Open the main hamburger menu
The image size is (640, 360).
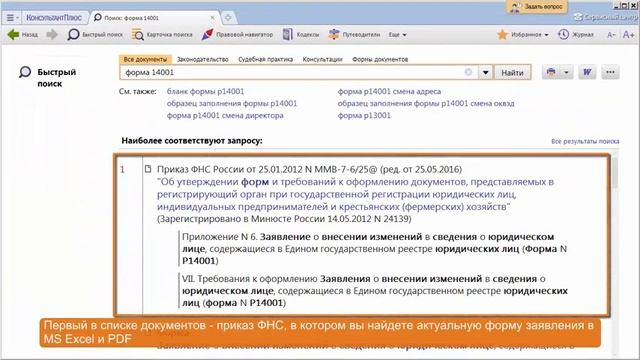[x=12, y=18]
